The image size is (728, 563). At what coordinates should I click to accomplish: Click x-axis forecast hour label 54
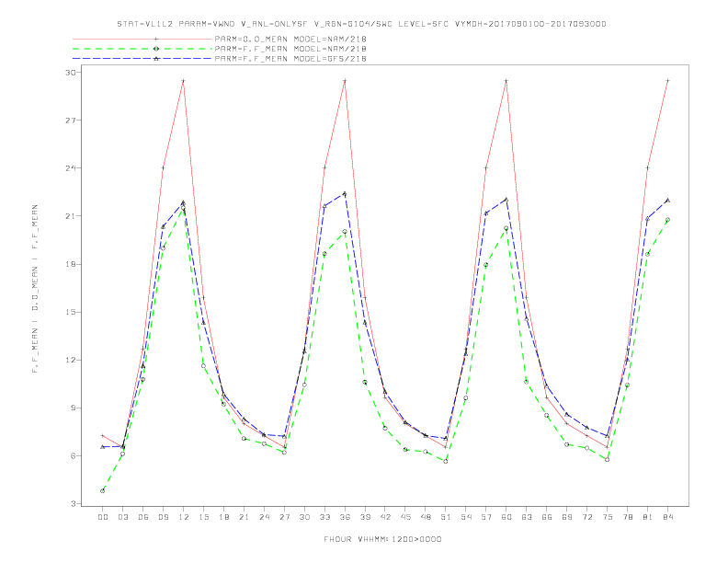466,517
